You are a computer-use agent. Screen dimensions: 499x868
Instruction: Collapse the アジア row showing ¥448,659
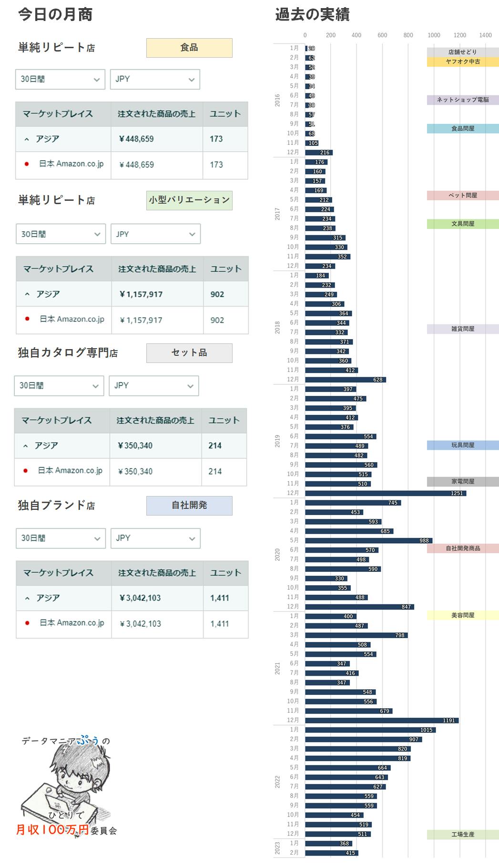click(x=27, y=139)
